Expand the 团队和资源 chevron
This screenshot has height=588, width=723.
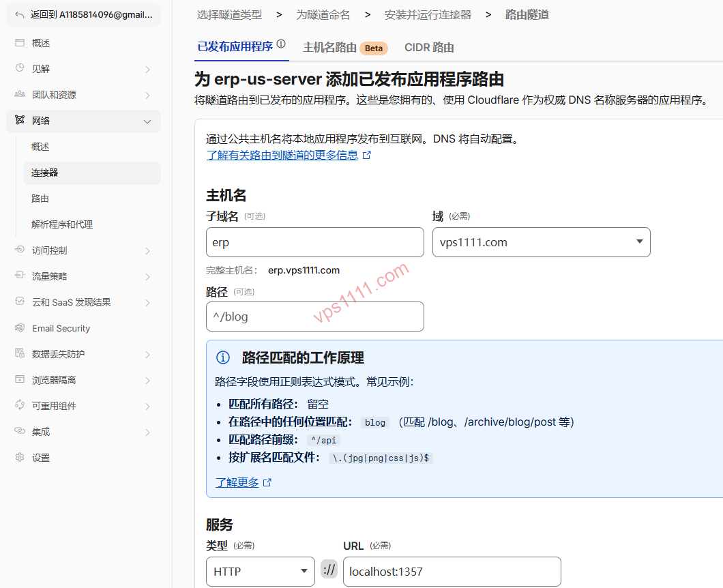147,95
